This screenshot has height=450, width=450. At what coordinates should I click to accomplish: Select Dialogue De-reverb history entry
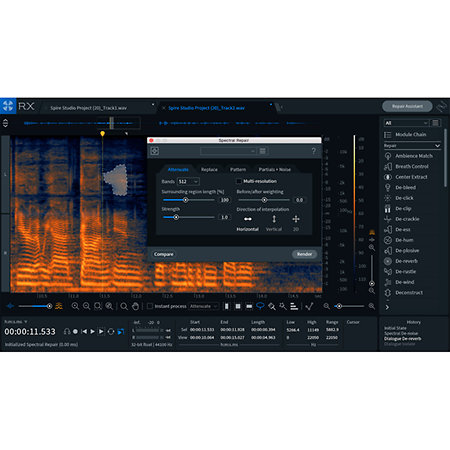click(x=403, y=339)
